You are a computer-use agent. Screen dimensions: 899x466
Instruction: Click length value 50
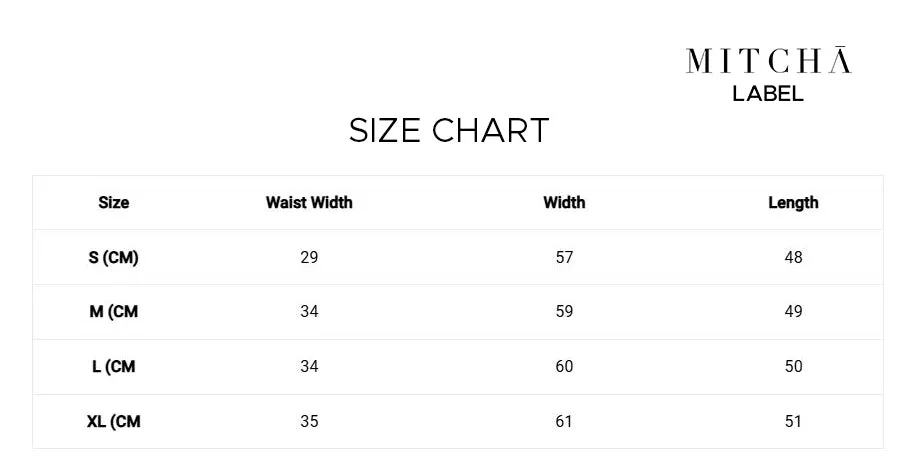pos(794,366)
